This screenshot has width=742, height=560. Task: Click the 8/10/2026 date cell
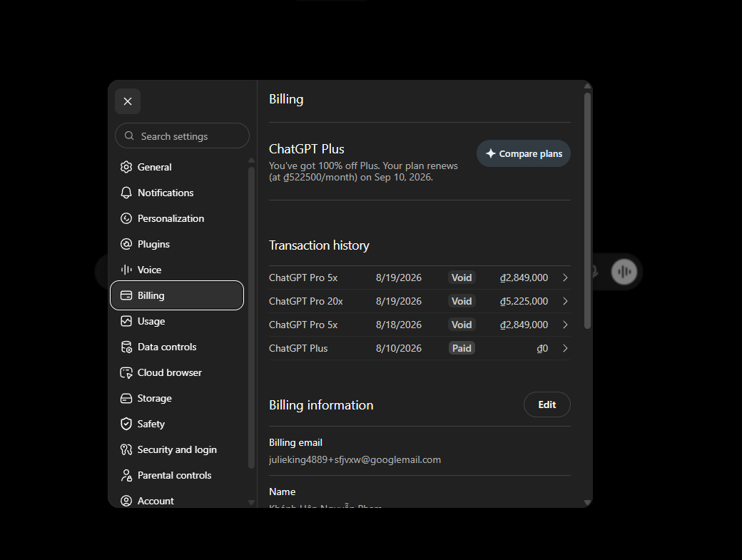[x=398, y=348]
